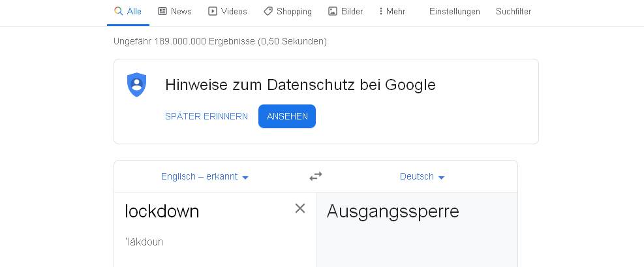Image resolution: width=644 pixels, height=267 pixels.
Task: Switch to the News tab
Action: [175, 11]
